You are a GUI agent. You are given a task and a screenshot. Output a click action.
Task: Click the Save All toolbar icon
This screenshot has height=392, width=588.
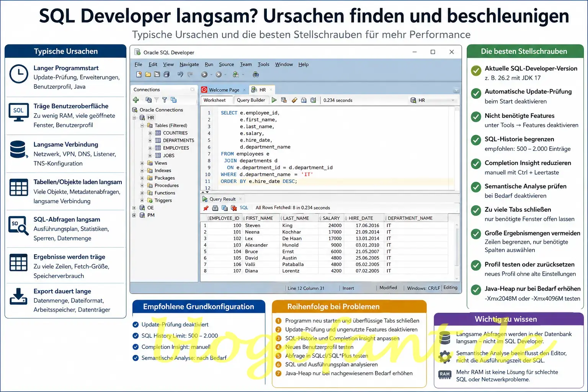(x=167, y=75)
